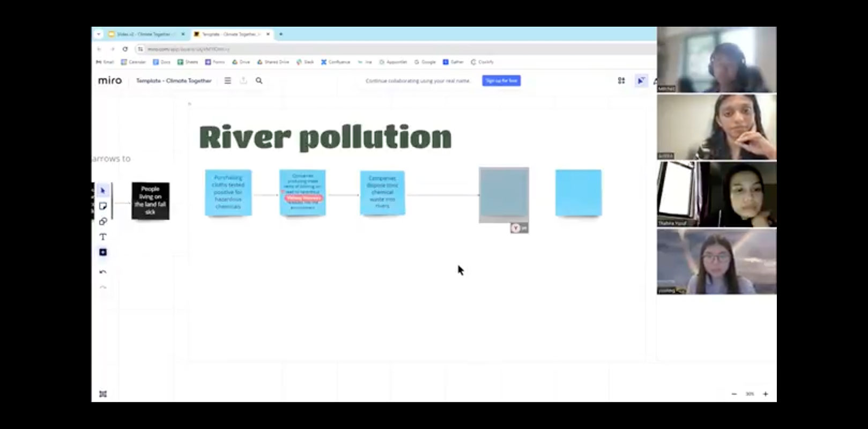This screenshot has width=868, height=429.
Task: Open Gather bookmark
Action: click(454, 62)
